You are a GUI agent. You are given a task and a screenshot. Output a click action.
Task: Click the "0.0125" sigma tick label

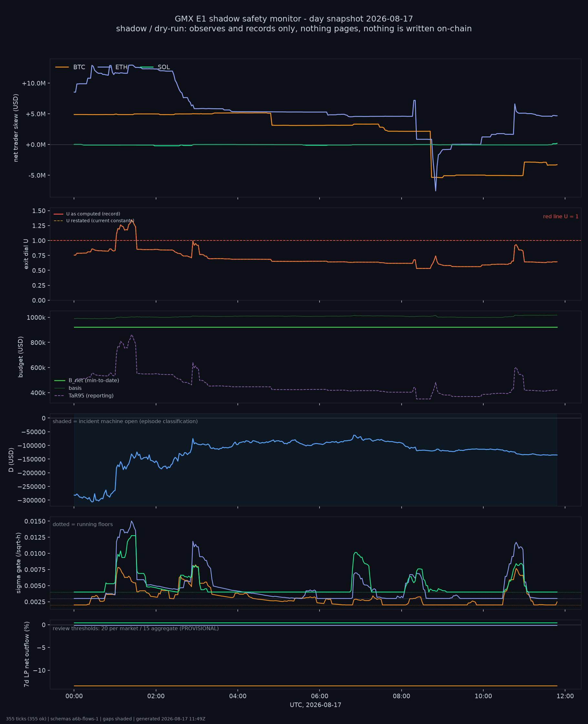point(35,537)
